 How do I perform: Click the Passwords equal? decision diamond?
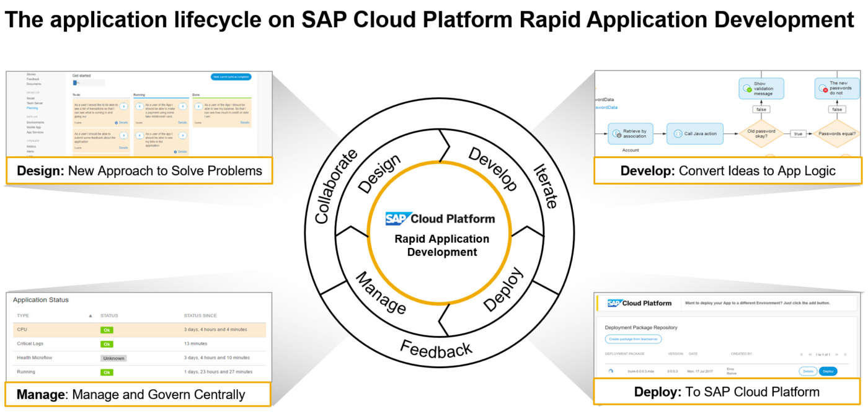[837, 133]
